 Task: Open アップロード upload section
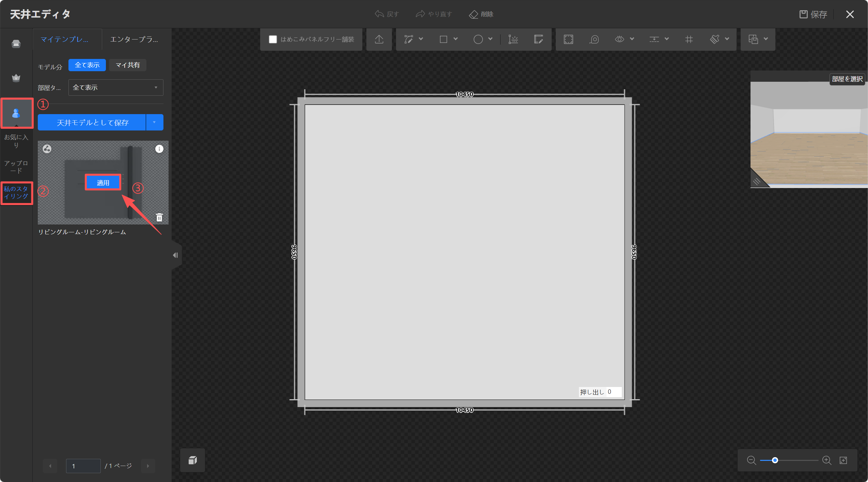pos(16,167)
